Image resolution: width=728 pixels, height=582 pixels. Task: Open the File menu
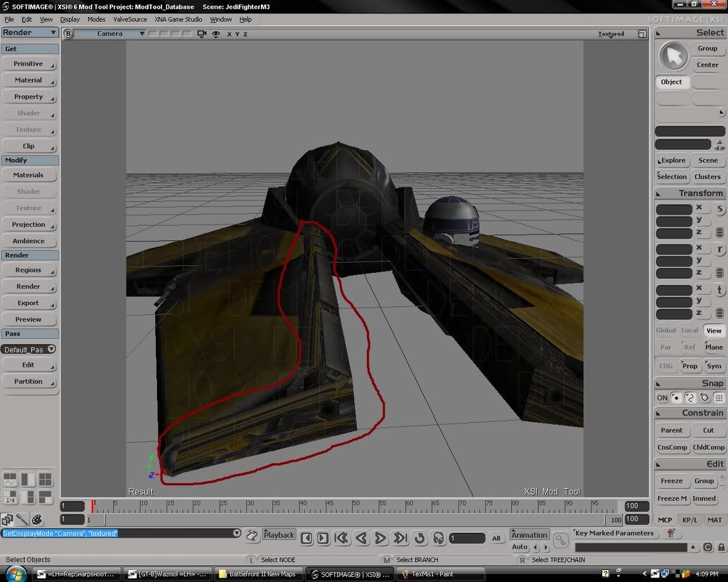pyautogui.click(x=9, y=19)
